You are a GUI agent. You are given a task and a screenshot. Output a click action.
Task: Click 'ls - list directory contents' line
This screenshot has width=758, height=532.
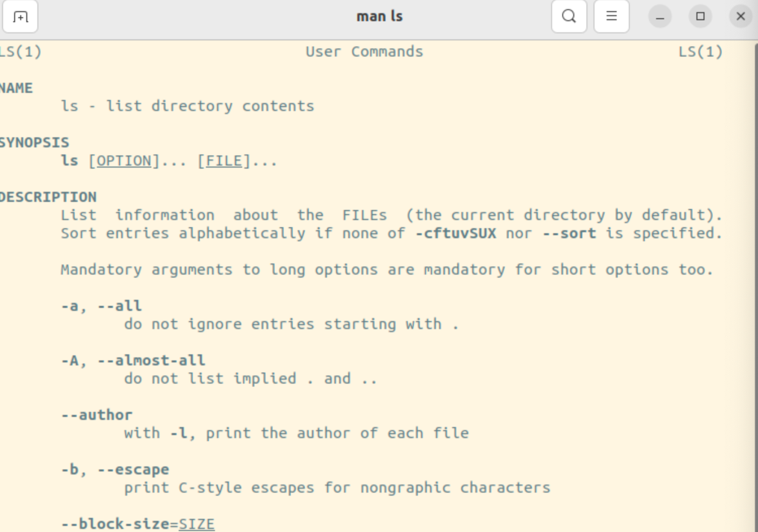pos(188,106)
